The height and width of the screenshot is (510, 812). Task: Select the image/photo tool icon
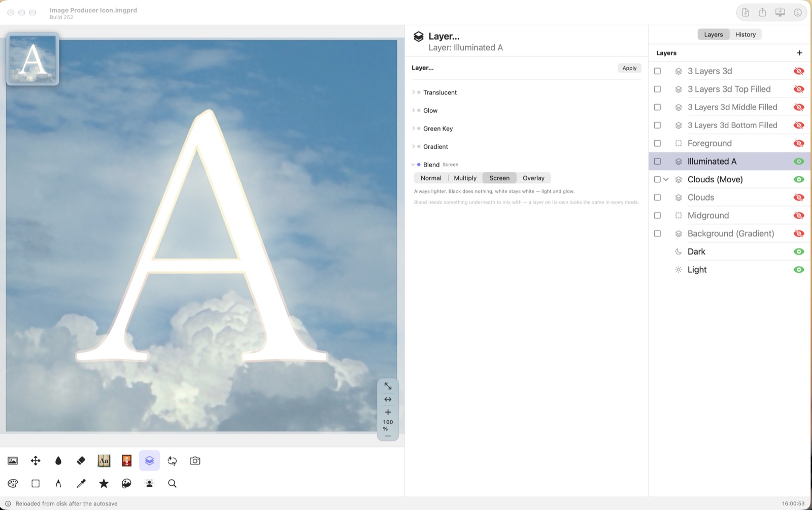(13, 461)
